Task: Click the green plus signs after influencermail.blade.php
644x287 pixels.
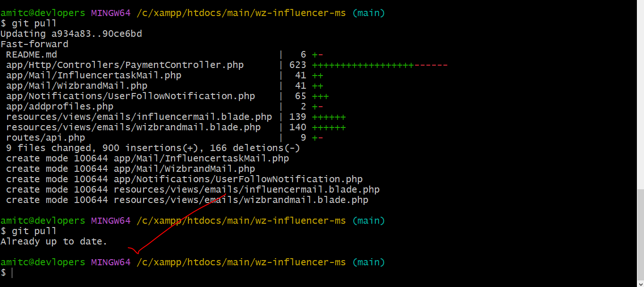Action: point(329,117)
